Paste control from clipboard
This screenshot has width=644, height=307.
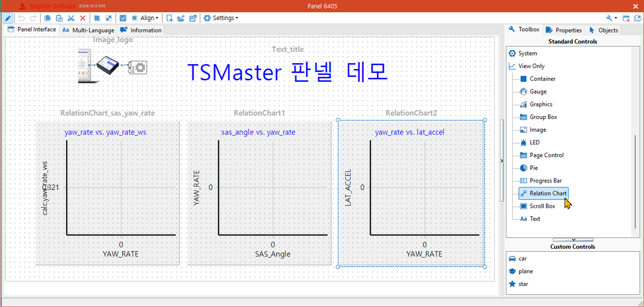59,18
